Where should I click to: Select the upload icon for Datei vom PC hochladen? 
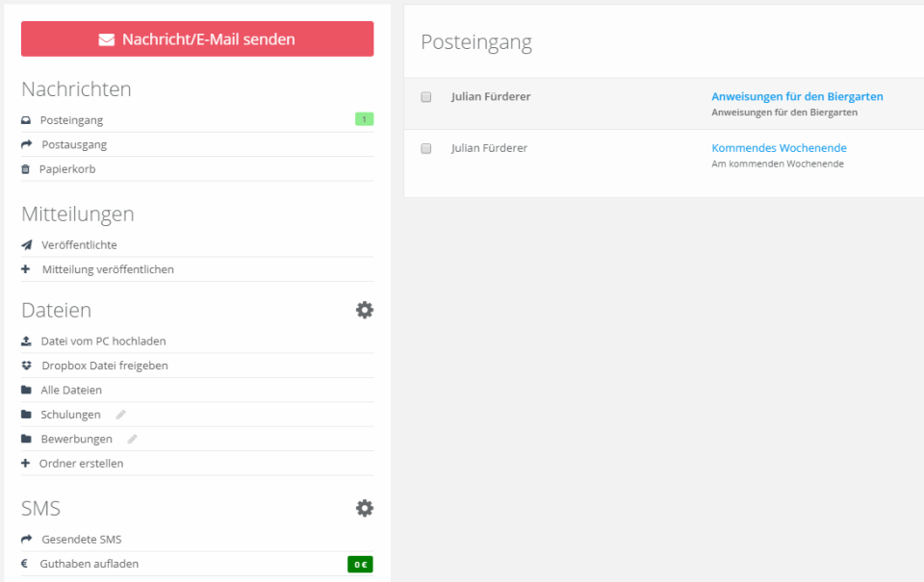pyautogui.click(x=24, y=341)
